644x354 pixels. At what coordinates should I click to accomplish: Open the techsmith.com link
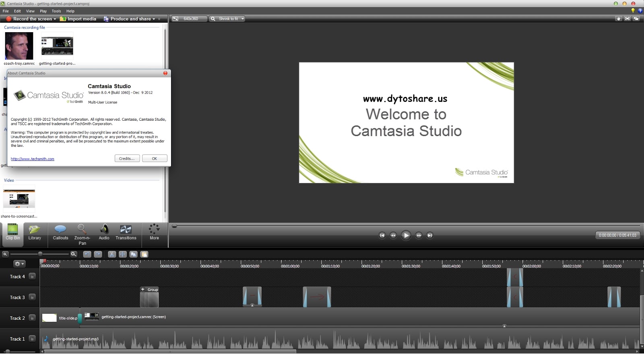(33, 159)
